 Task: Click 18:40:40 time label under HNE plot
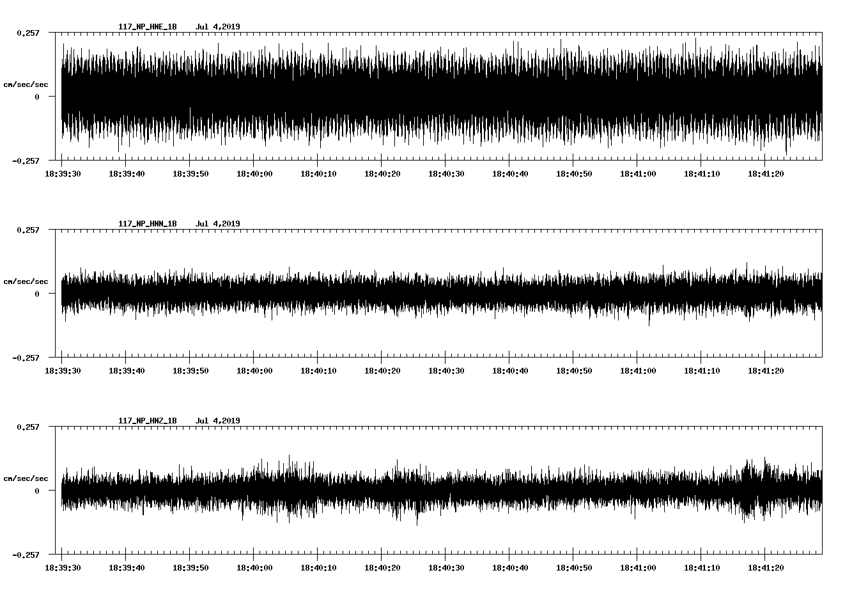[510, 173]
